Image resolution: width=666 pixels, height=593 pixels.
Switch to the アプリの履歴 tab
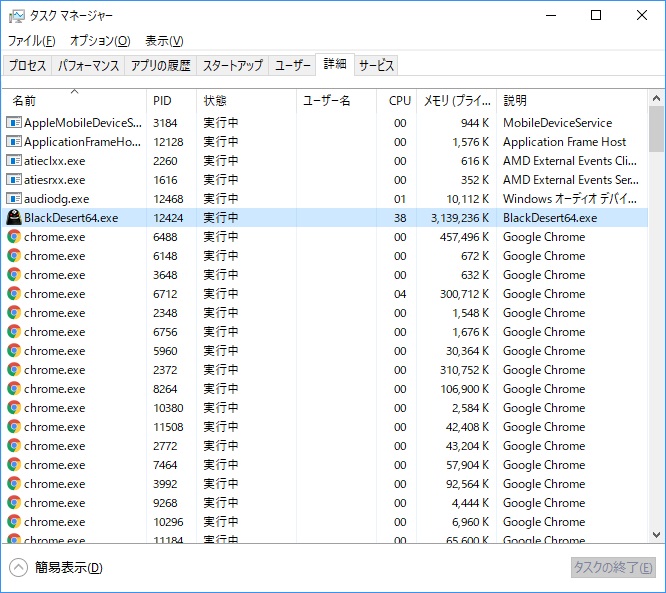click(x=160, y=65)
